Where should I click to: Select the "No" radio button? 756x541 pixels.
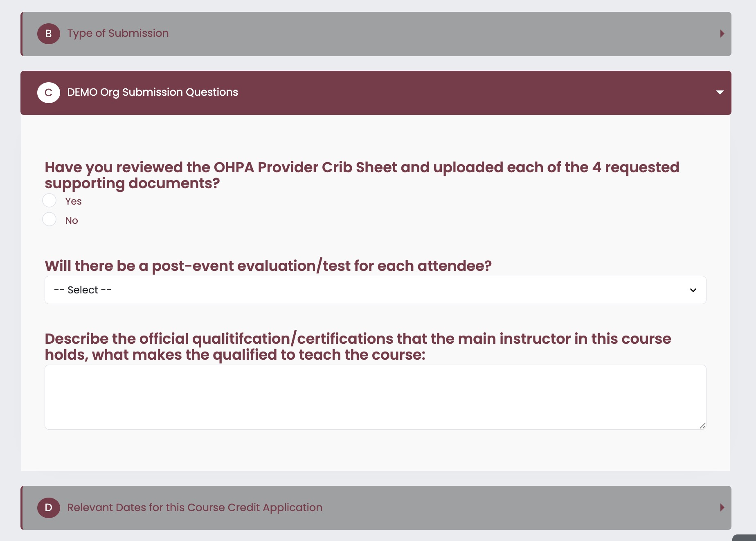coord(49,219)
